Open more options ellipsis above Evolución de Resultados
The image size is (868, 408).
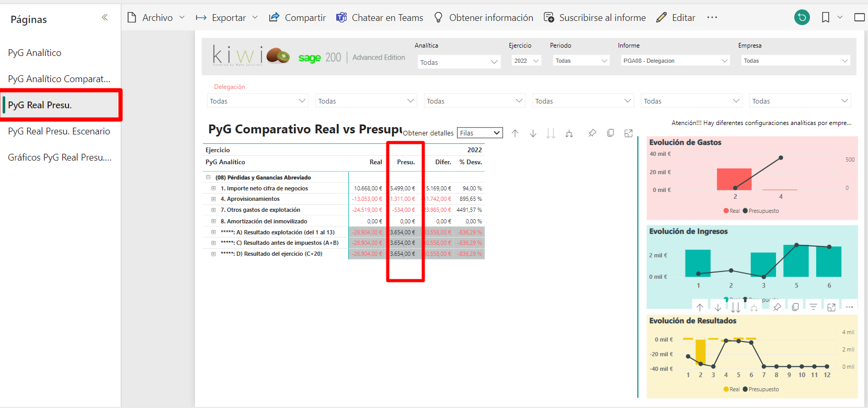click(x=849, y=307)
